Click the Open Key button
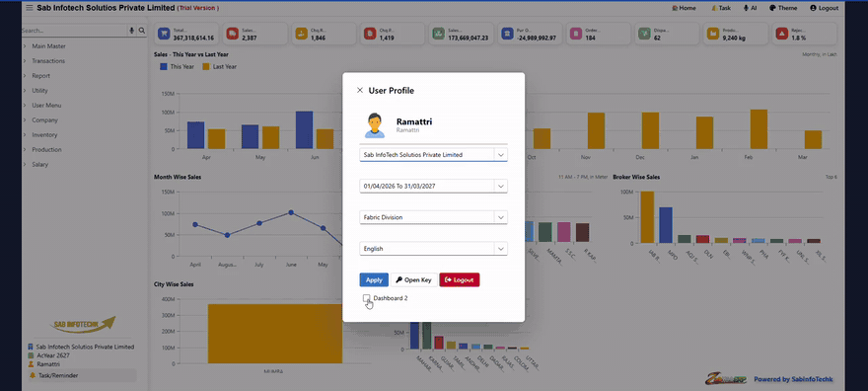The image size is (868, 391). point(414,279)
